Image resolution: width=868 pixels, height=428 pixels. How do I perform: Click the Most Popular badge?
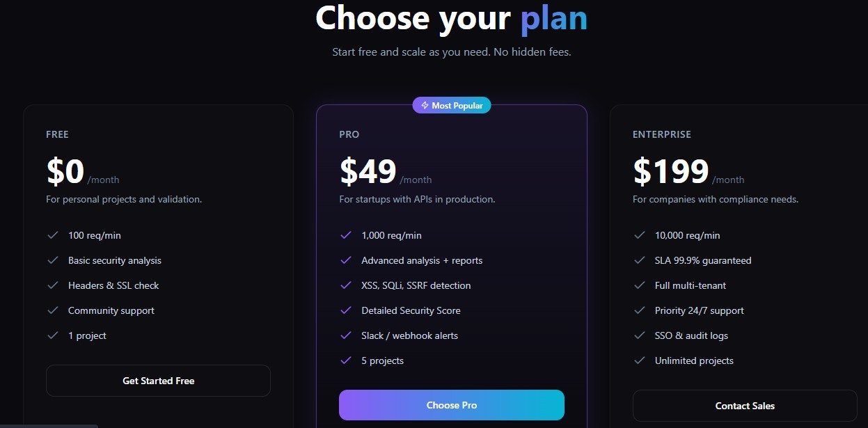pos(452,106)
